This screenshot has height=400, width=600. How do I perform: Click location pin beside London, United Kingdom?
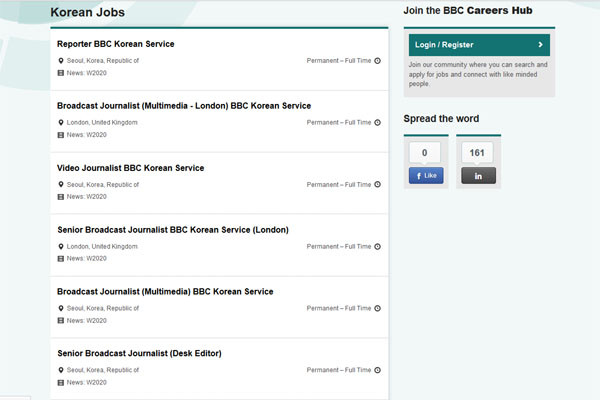pyautogui.click(x=61, y=123)
